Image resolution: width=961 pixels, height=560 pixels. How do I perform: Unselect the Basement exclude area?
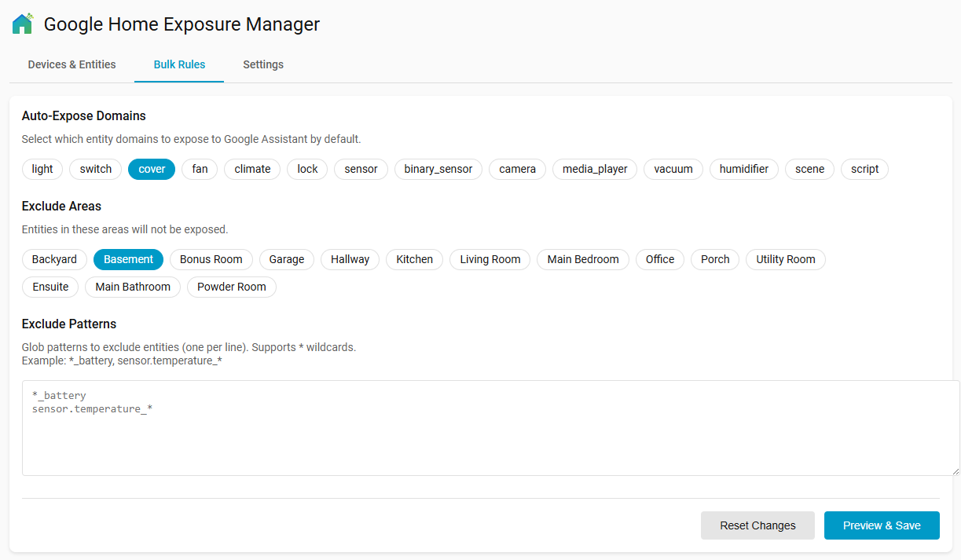[128, 259]
